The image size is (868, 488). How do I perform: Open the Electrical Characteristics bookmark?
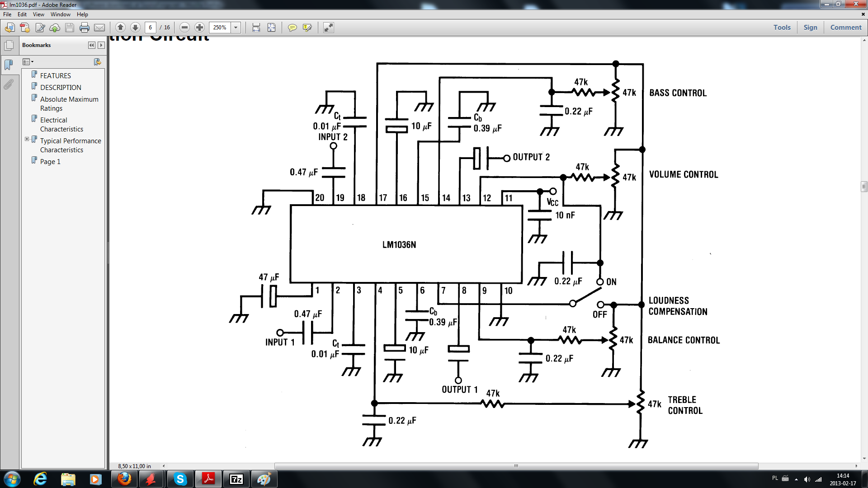[x=61, y=124]
